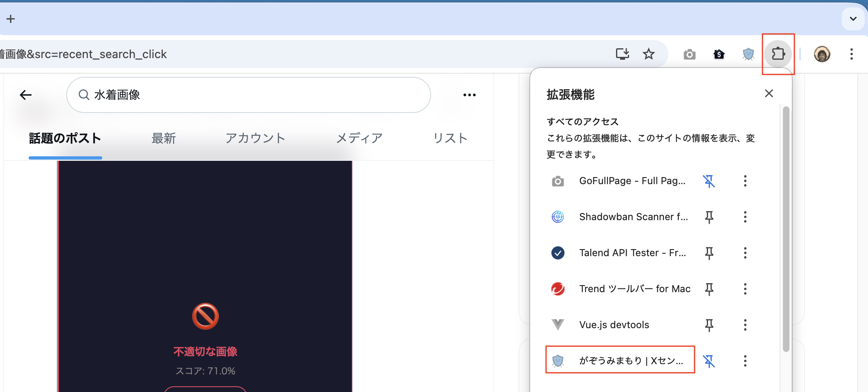Open more options for がぞうみまもり

[x=745, y=361]
